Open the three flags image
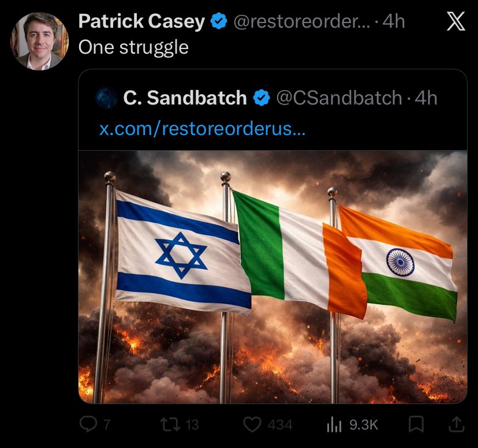478x448 pixels. 273,277
